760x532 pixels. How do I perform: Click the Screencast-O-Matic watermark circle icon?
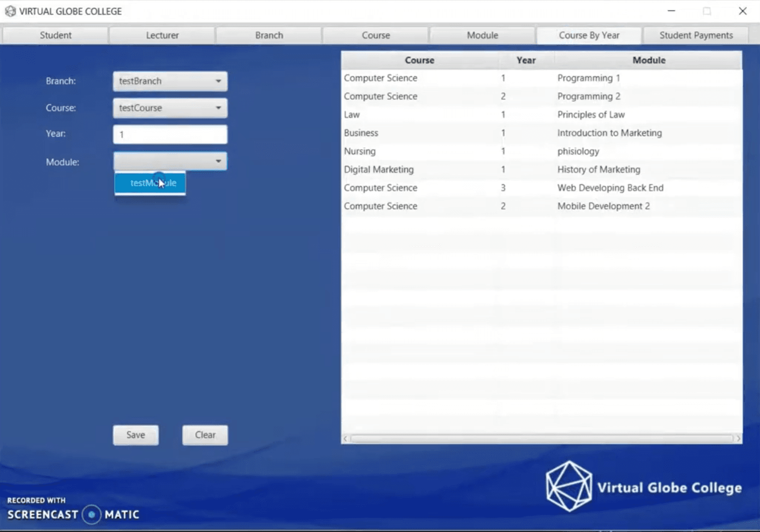coord(92,514)
